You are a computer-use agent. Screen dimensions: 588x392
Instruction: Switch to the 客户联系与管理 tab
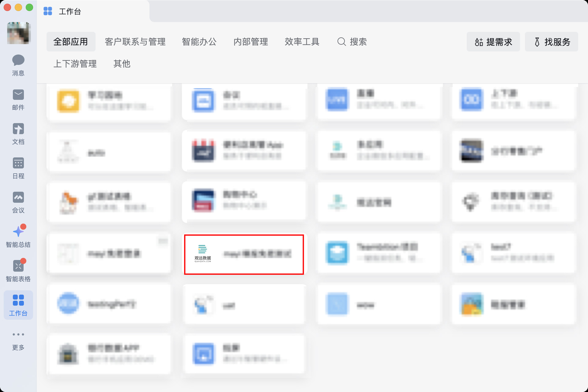click(x=135, y=42)
